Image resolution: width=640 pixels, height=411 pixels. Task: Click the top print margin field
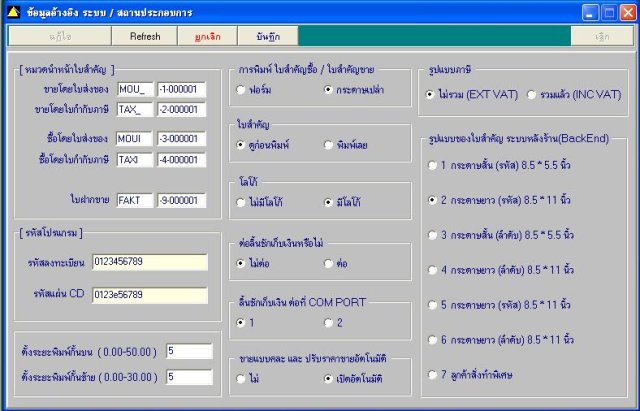(x=189, y=351)
